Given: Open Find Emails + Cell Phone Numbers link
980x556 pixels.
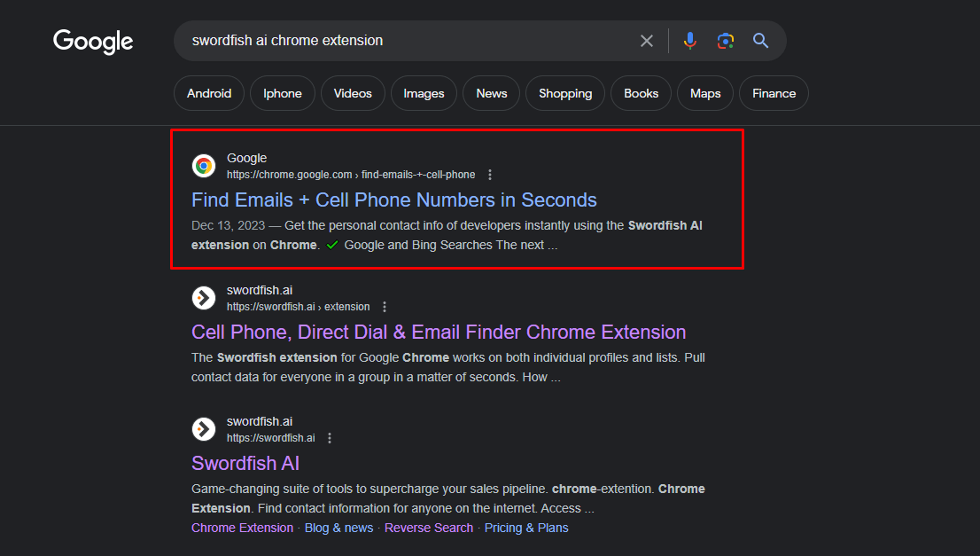Looking at the screenshot, I should (393, 200).
